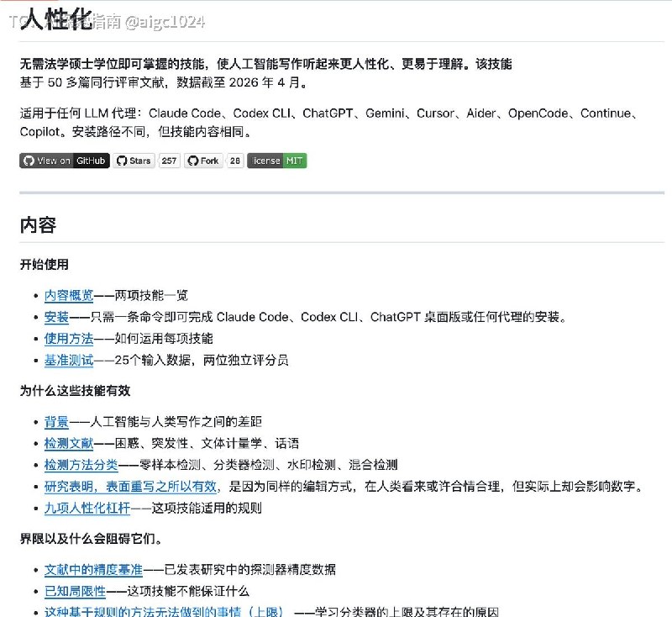Open the 九项人性化杠杆 link
The image size is (672, 617).
pyautogui.click(x=87, y=508)
